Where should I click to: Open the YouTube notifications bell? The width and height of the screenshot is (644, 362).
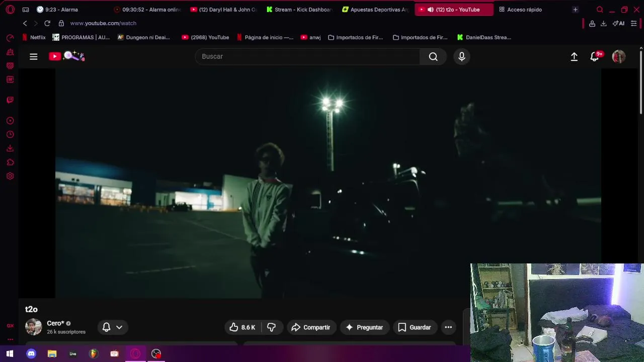(595, 57)
